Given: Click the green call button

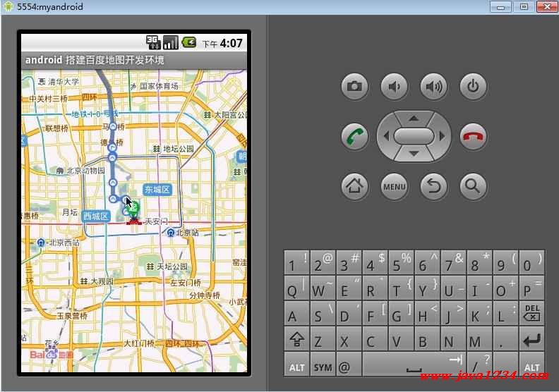Looking at the screenshot, I should (x=354, y=136).
